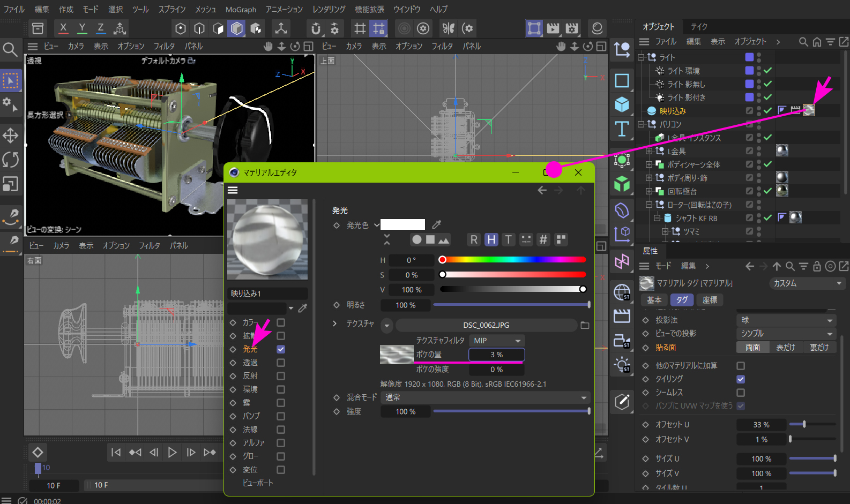The height and width of the screenshot is (504, 850).
Task: Select the Rotate tool in left toolbar
Action: coord(11,160)
